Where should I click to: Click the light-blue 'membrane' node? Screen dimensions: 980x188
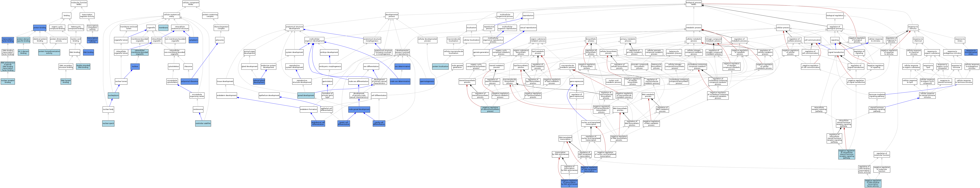tap(163, 28)
